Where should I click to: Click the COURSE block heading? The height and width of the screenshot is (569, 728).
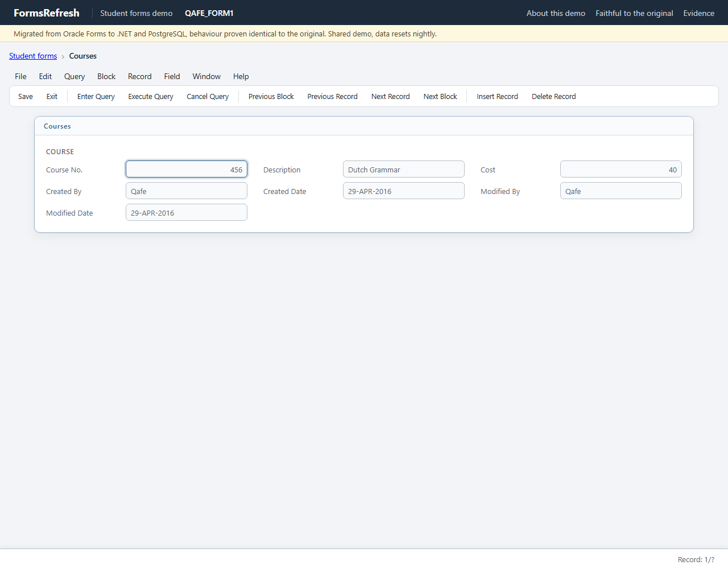coord(60,152)
